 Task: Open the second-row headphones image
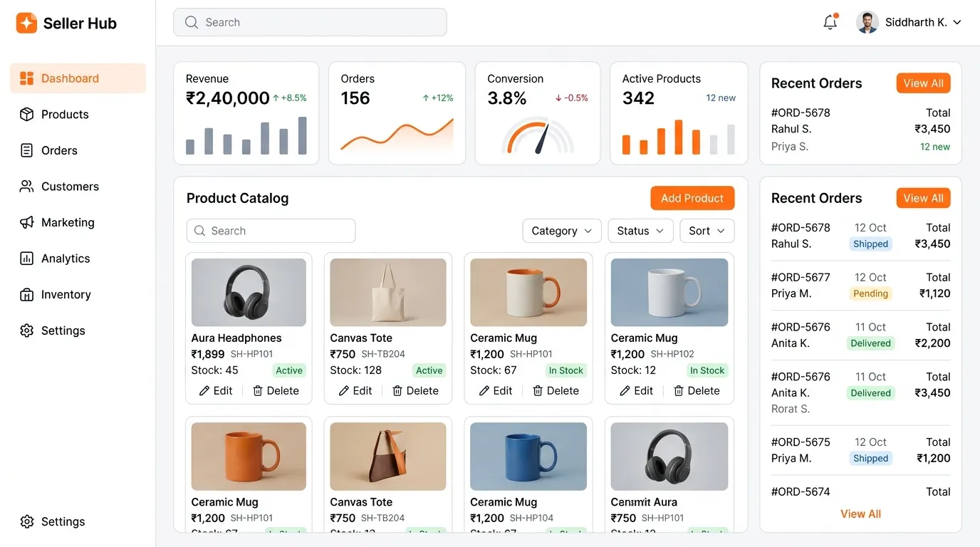click(x=669, y=457)
